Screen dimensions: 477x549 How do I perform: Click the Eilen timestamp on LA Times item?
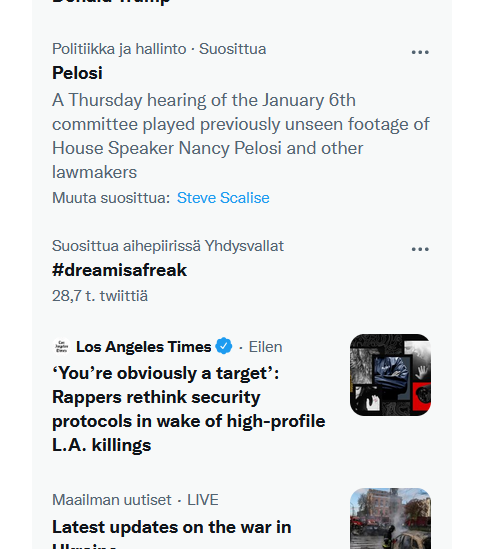coord(265,347)
